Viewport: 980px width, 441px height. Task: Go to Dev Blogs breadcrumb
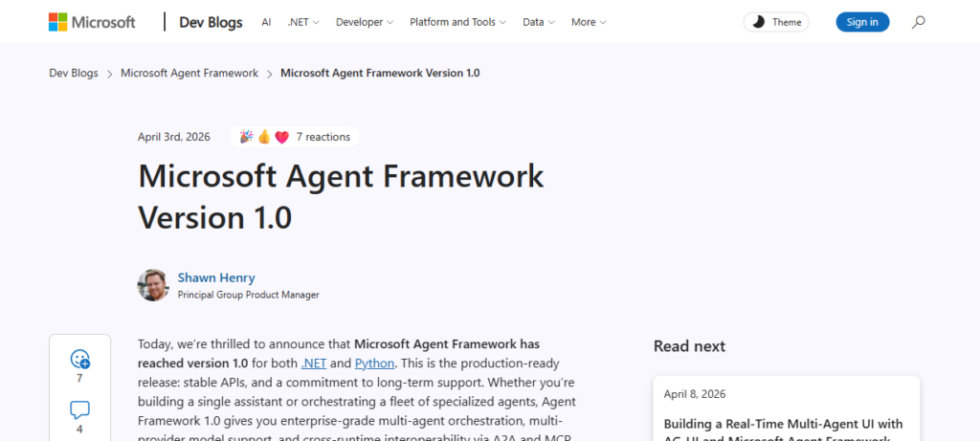click(x=74, y=73)
